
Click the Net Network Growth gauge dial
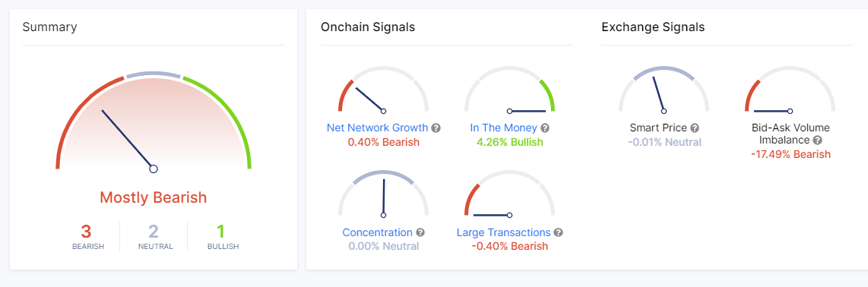(383, 90)
